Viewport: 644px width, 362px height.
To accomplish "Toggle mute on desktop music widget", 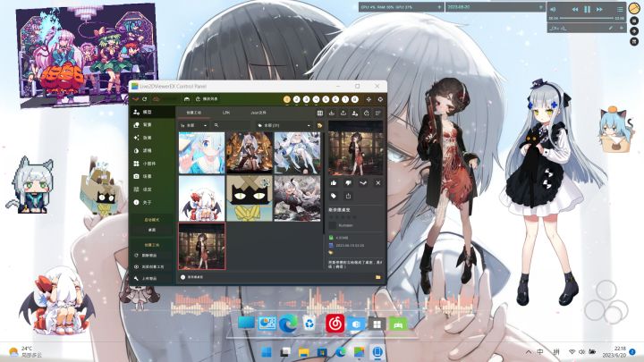I will coord(553,9).
